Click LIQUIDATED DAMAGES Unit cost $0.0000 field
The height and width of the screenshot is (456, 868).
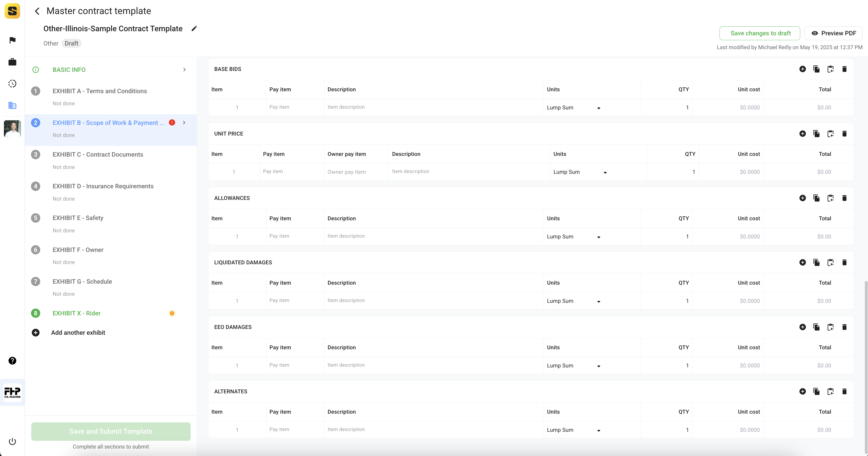click(728, 301)
